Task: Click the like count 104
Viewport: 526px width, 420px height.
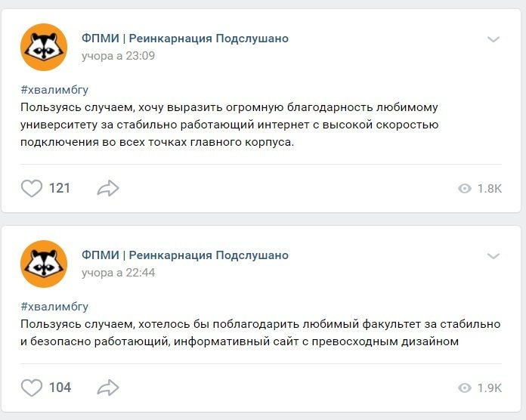Action: (60, 388)
